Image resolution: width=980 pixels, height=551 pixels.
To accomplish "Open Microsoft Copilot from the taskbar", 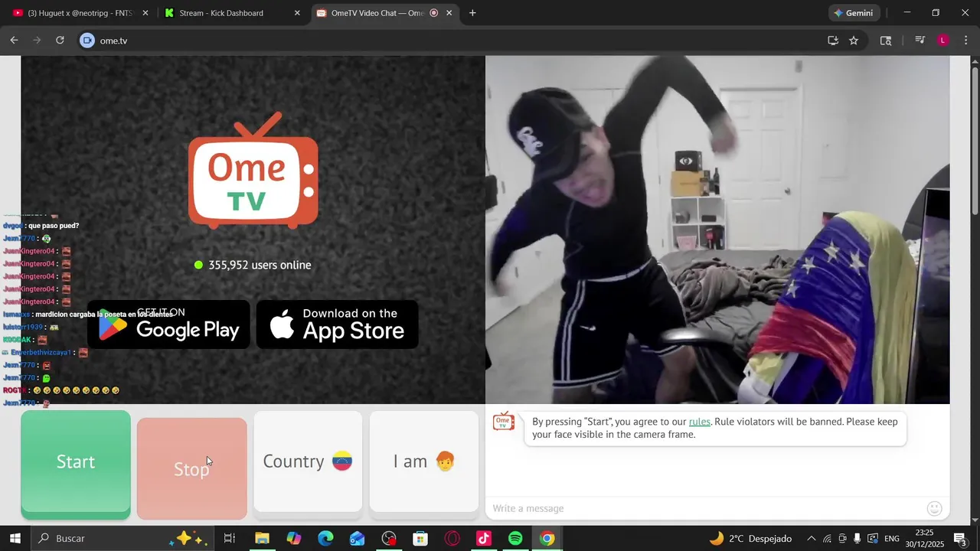I will [x=294, y=538].
